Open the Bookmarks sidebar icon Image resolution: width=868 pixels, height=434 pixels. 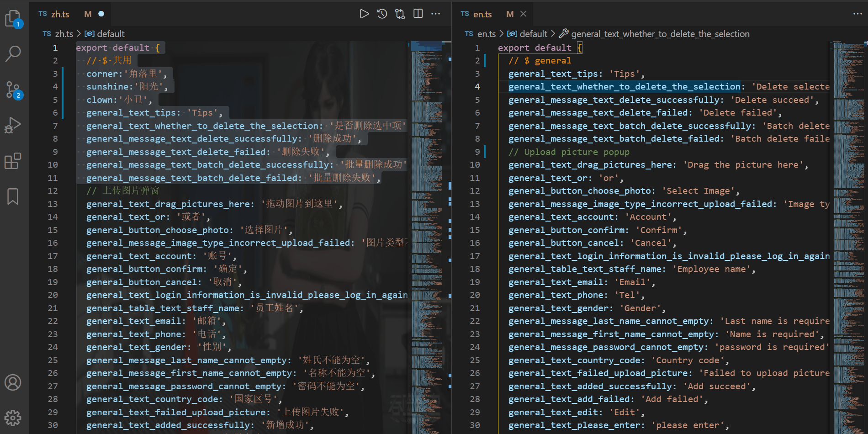click(x=13, y=196)
